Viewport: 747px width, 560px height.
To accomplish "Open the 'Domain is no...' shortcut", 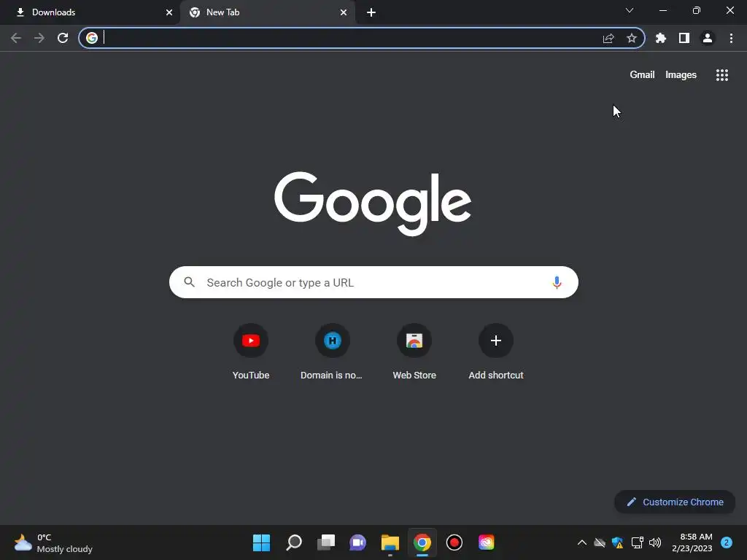I will coord(332,352).
